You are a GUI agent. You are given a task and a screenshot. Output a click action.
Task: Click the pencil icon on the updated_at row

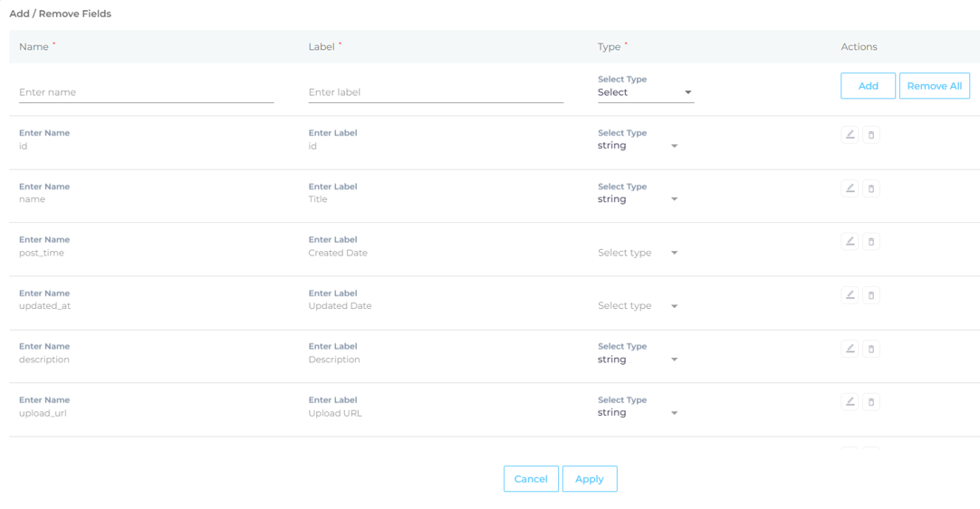(x=850, y=295)
